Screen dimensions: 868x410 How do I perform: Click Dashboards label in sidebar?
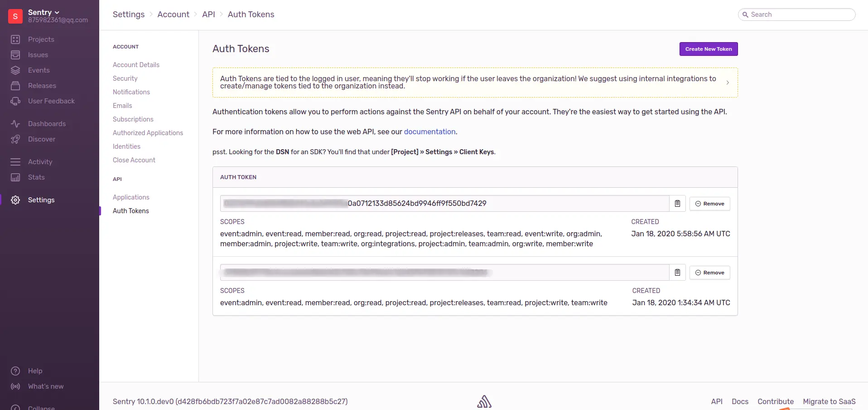[47, 124]
